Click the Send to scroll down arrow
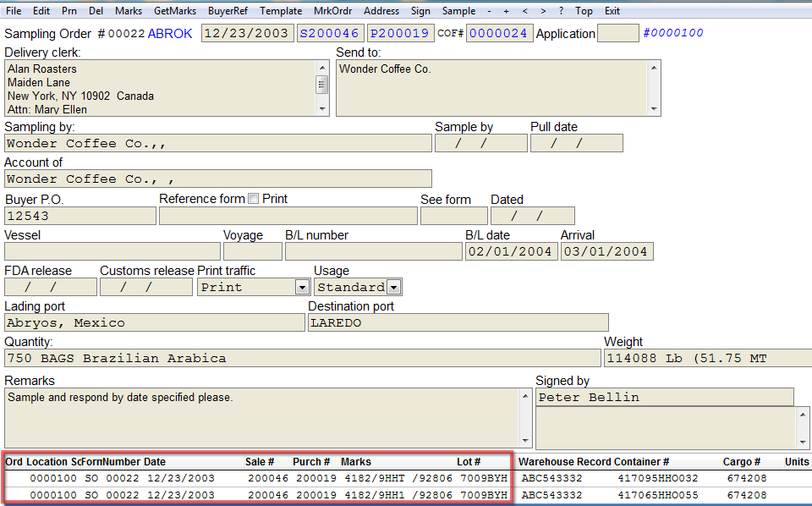812x506 pixels. point(654,109)
